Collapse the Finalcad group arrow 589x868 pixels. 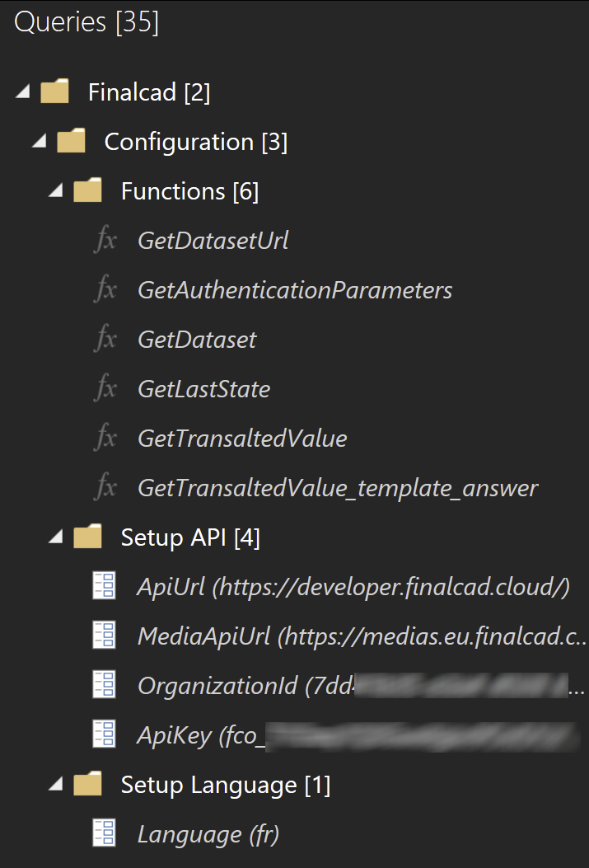pos(22,92)
